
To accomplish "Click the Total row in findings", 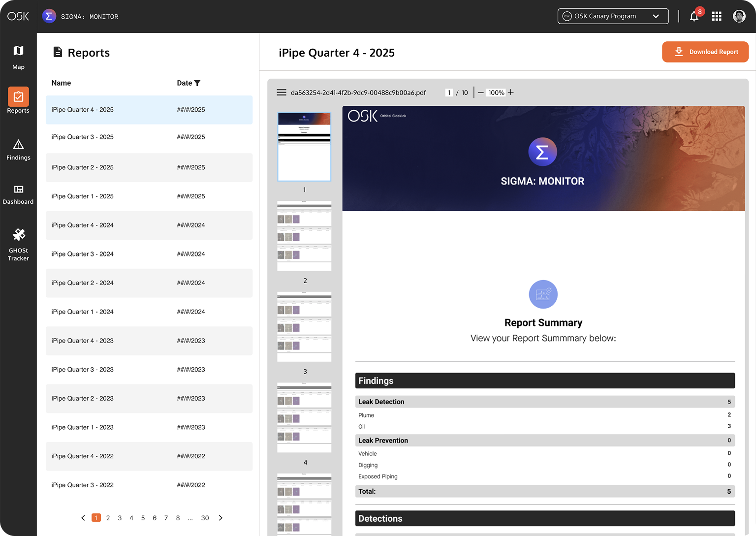I will tap(545, 491).
